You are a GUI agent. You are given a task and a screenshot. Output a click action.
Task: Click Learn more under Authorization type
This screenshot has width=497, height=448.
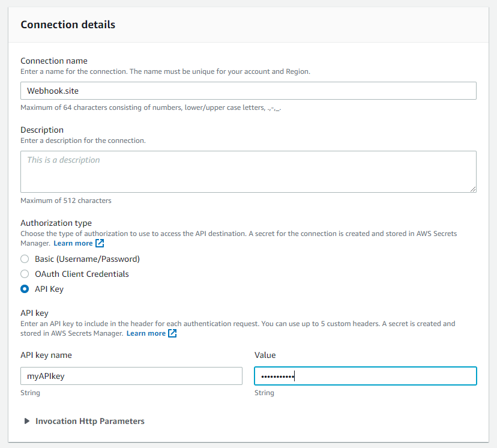pos(73,243)
